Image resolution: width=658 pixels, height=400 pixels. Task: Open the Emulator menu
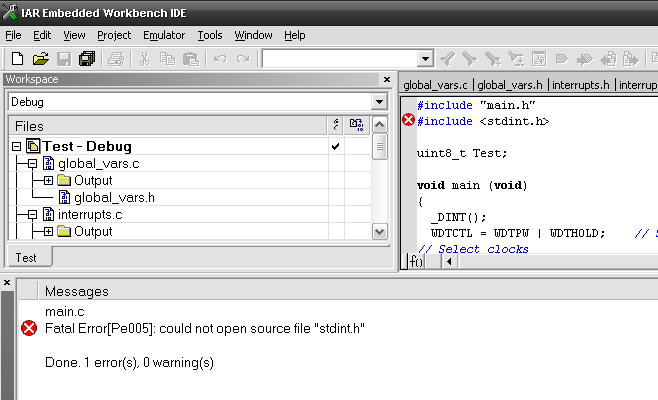click(x=164, y=35)
